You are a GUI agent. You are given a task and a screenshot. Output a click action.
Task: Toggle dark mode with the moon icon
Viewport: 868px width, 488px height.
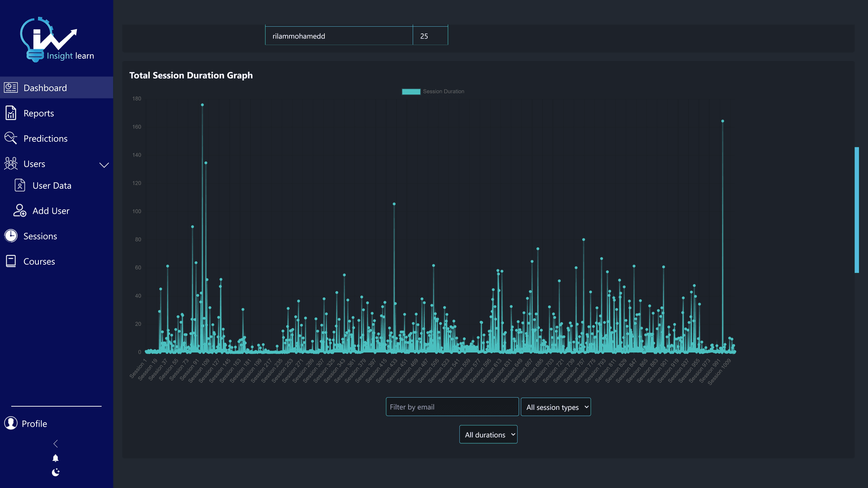click(x=56, y=472)
